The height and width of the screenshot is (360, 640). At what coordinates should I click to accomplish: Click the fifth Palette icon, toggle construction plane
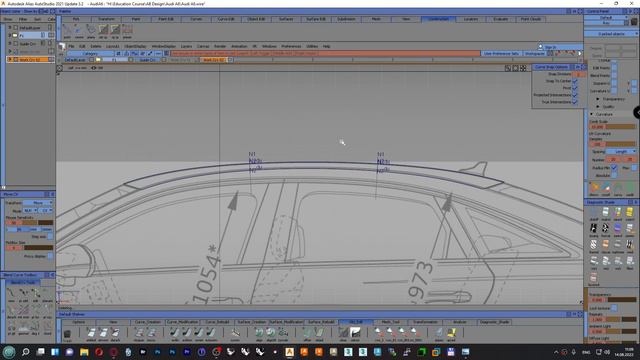click(x=116, y=30)
